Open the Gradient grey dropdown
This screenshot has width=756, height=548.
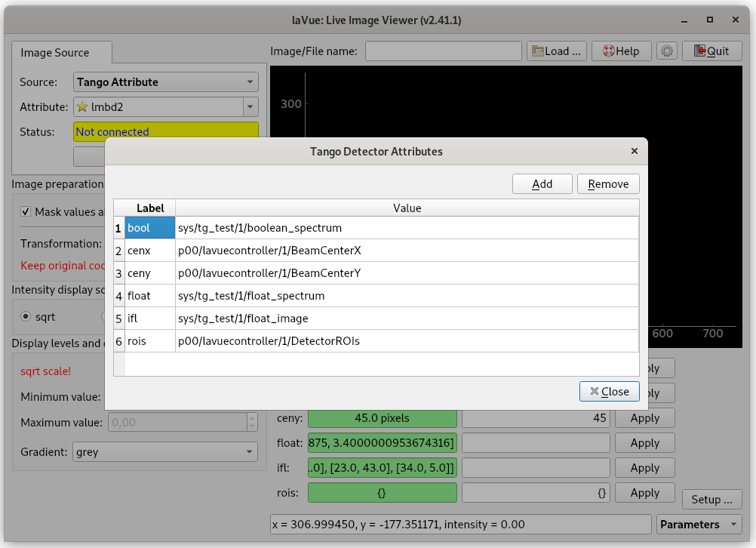point(165,452)
